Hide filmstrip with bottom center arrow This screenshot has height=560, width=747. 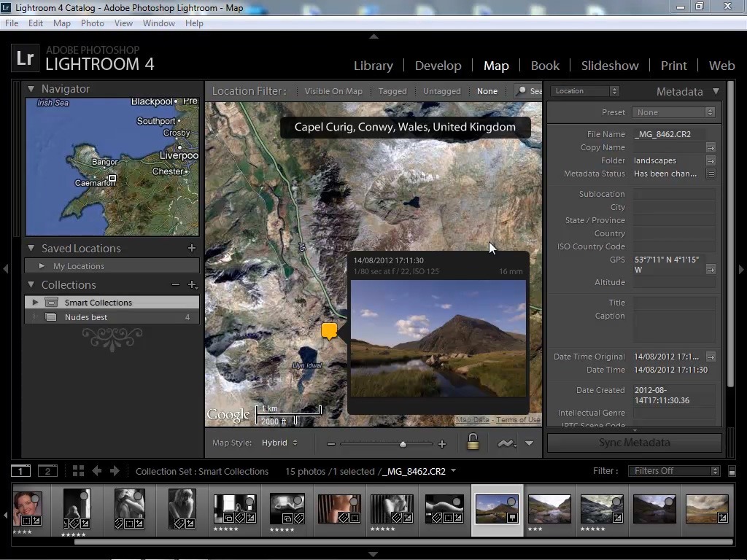pos(373,554)
